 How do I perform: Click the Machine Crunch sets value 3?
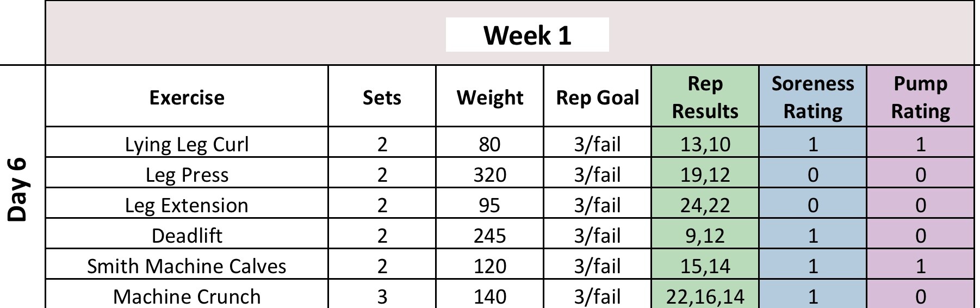click(382, 297)
